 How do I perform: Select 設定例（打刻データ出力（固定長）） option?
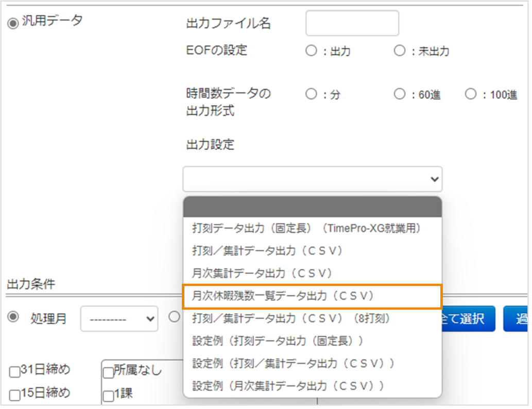pyautogui.click(x=278, y=340)
